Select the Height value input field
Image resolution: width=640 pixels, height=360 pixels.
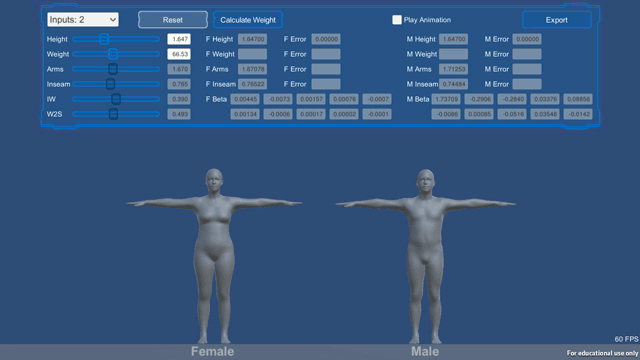coord(179,39)
